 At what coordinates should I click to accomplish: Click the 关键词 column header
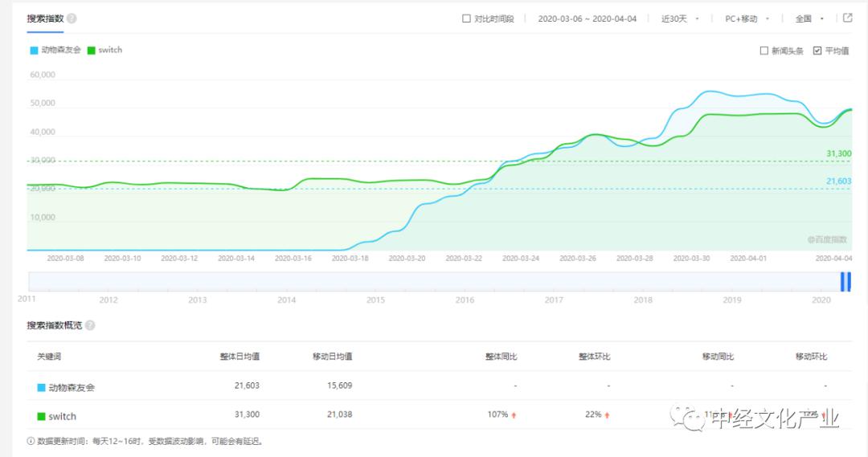tap(49, 357)
